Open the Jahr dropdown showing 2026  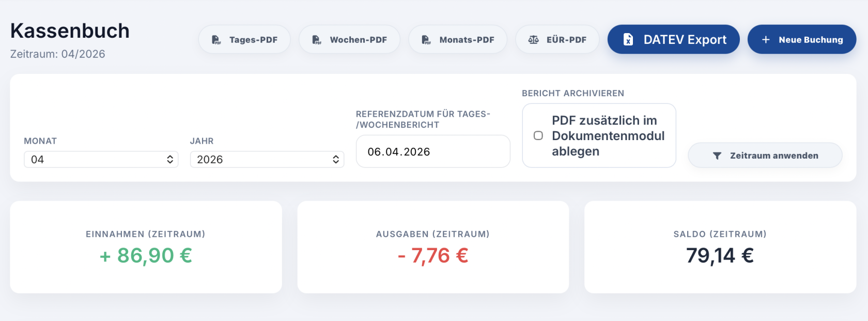[267, 159]
